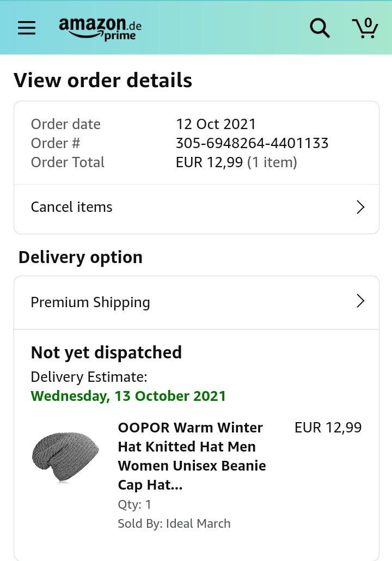The height and width of the screenshot is (561, 392).
Task: Click the Wednesday, 13 October 2021 delivery estimate
Action: tap(128, 396)
